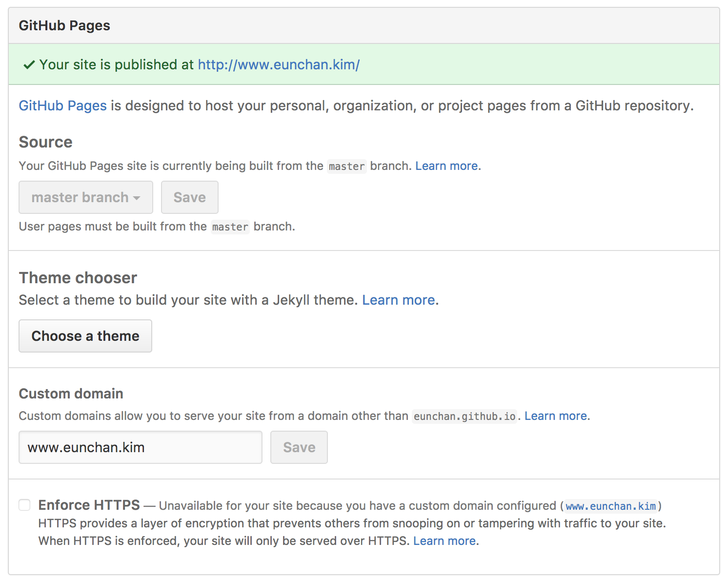Click the Custom domain heading
728x584 pixels.
(71, 394)
